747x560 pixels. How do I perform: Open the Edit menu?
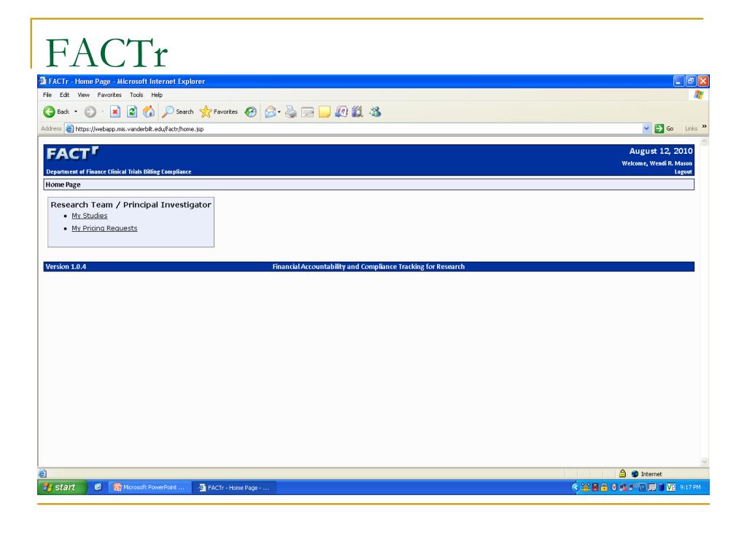pos(64,95)
